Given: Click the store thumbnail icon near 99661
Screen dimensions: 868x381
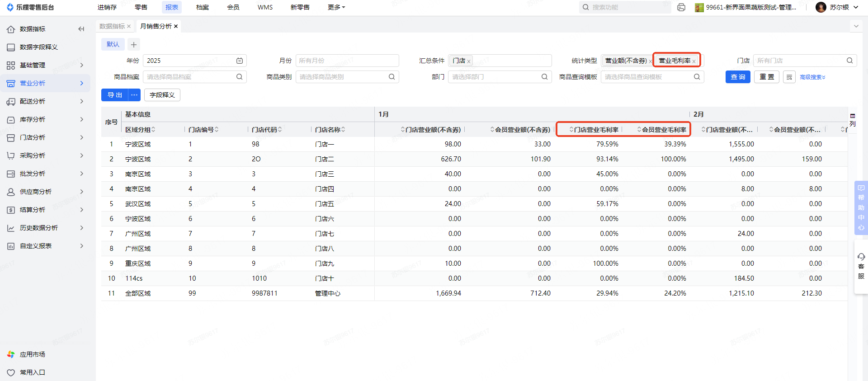Looking at the screenshot, I should click(x=699, y=8).
